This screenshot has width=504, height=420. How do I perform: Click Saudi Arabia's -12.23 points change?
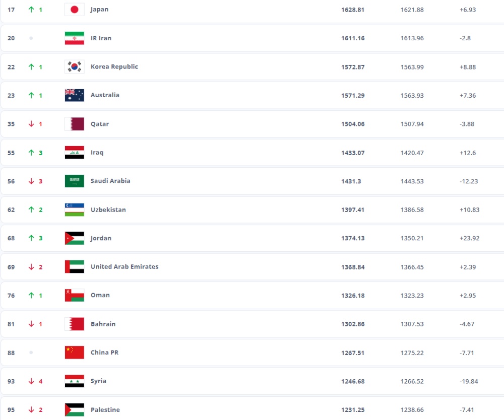468,181
